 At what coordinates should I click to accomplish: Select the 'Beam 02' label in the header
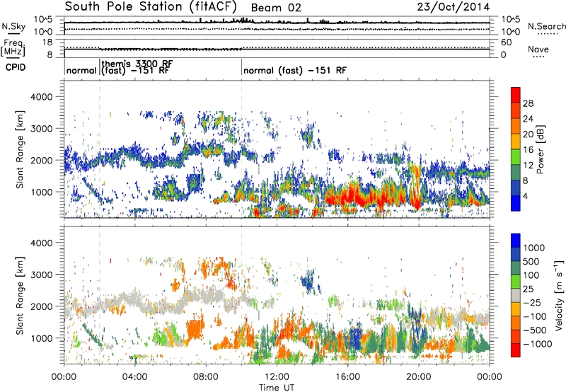coord(276,8)
